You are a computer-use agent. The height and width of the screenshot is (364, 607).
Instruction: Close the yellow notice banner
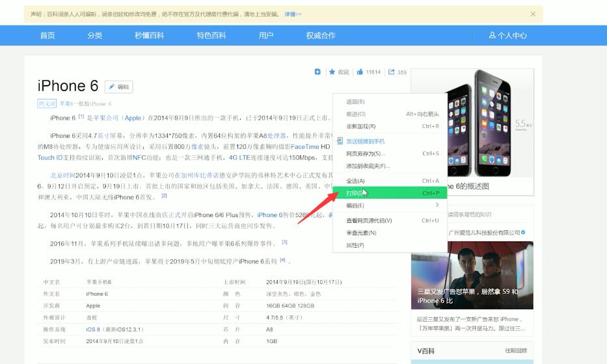pyautogui.click(x=533, y=14)
